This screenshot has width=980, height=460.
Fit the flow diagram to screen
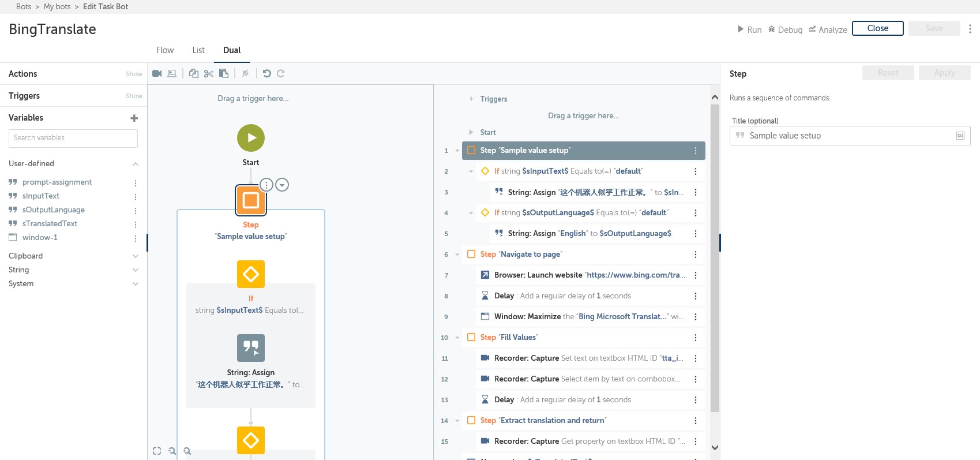[x=157, y=451]
